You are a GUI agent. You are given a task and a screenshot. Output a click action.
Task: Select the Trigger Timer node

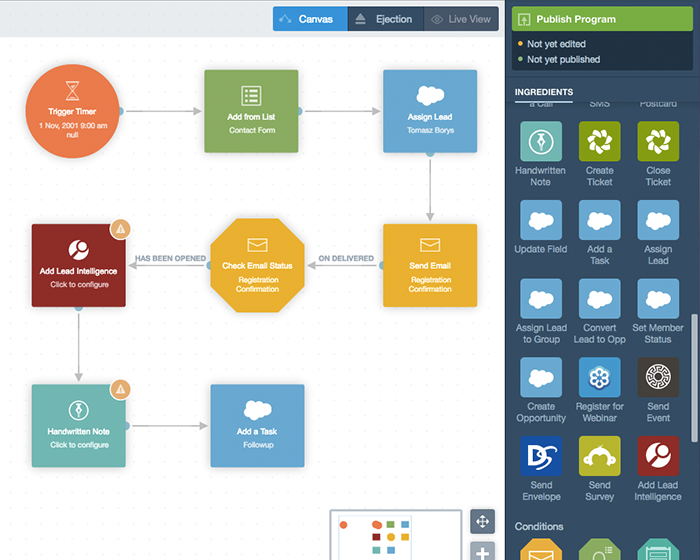click(72, 111)
